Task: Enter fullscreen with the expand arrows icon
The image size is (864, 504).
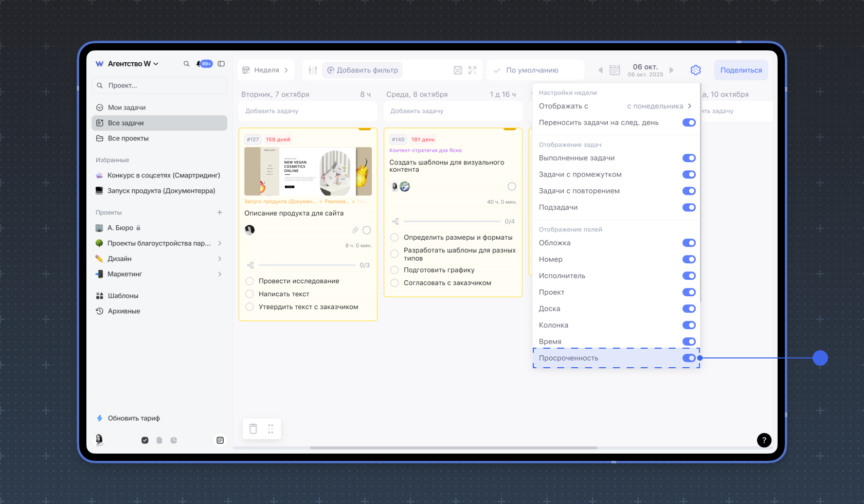Action: [x=472, y=70]
